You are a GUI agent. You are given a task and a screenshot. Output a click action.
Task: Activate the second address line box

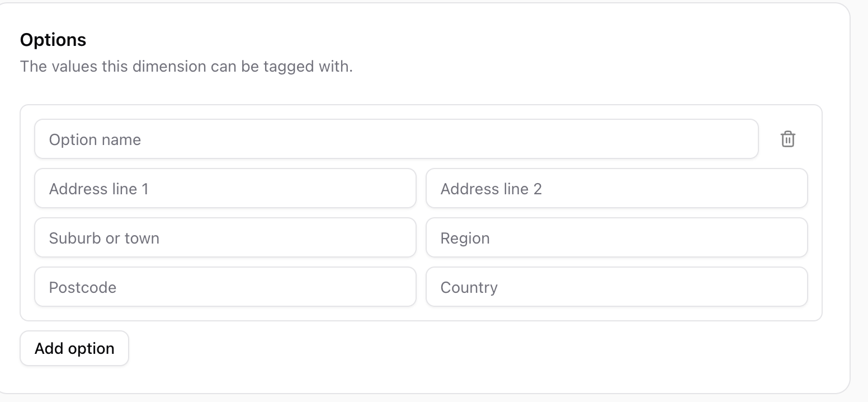click(x=617, y=188)
